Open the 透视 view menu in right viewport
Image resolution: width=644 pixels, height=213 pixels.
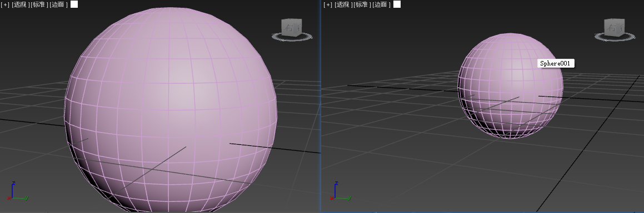343,4
